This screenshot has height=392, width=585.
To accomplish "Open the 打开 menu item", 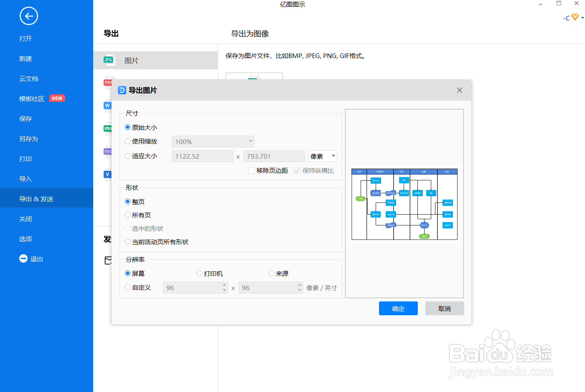I will [x=25, y=38].
